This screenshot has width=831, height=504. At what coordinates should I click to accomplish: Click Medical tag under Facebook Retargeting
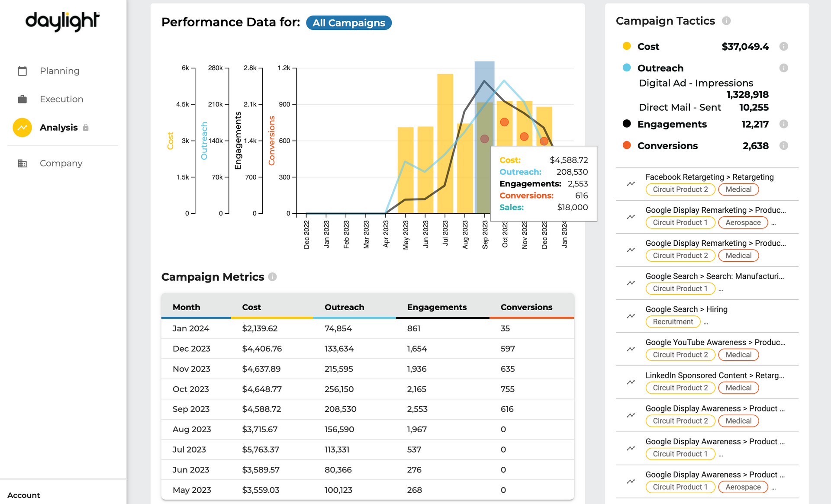[738, 189]
